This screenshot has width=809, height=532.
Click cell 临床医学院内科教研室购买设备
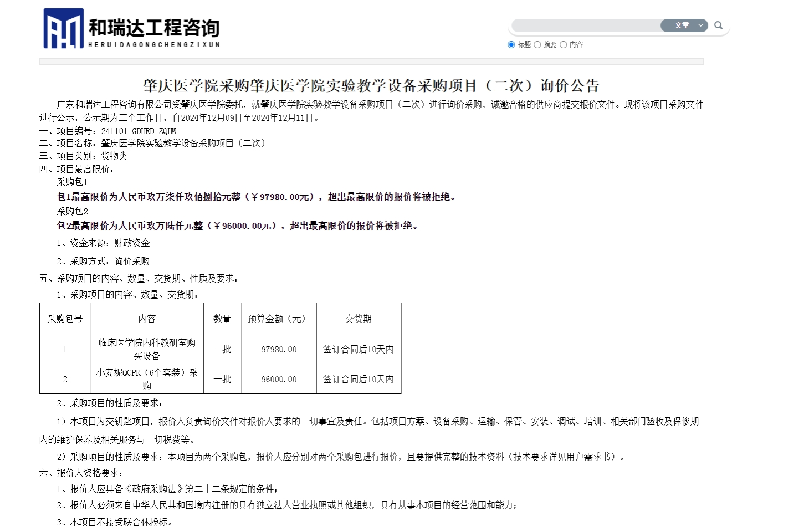147,349
